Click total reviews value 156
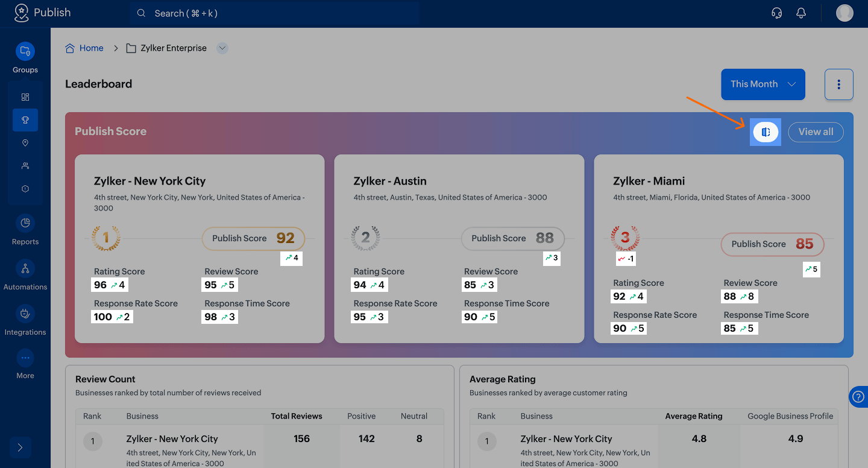The image size is (868, 468). point(302,439)
